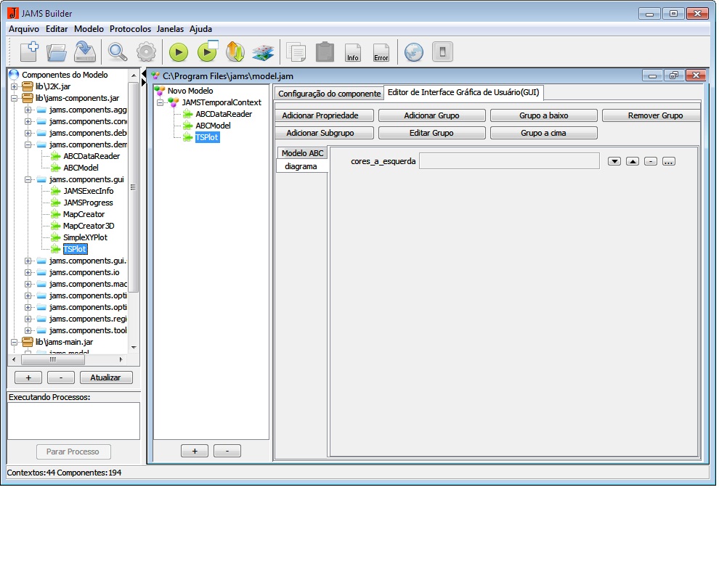Click the open model folder icon
Screen dimensions: 719x588
(57, 52)
